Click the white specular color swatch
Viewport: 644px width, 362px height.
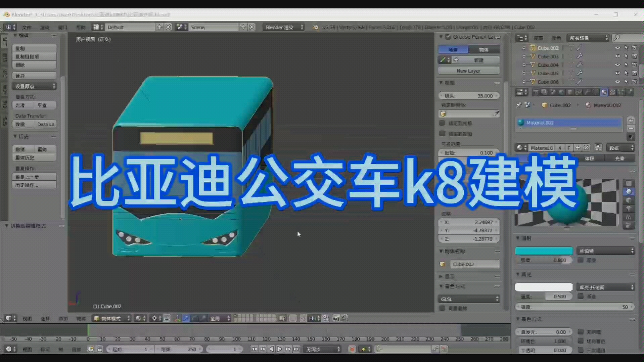[544, 287]
